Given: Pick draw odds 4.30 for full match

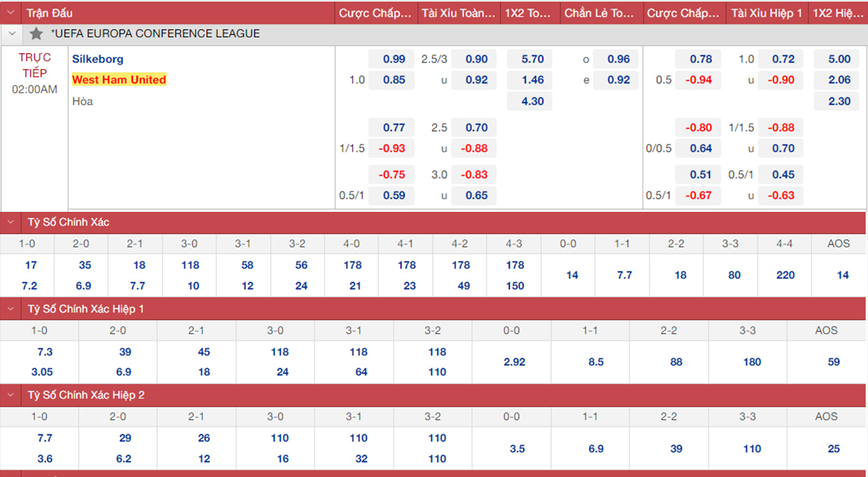Looking at the screenshot, I should point(532,101).
